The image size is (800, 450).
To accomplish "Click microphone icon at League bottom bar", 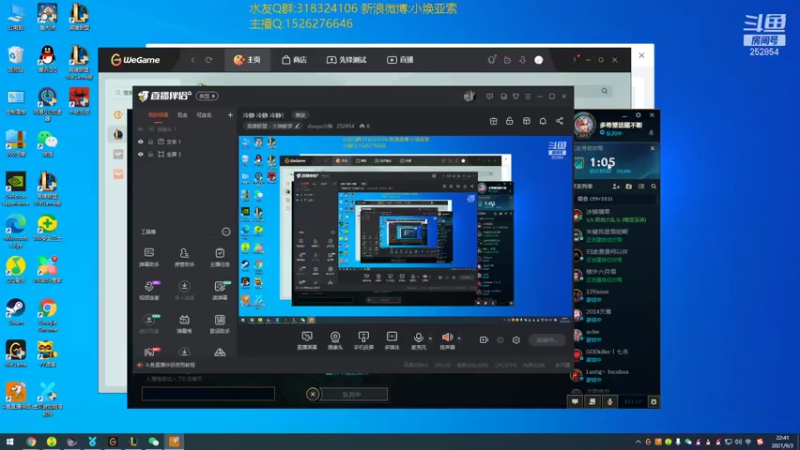I will [x=610, y=402].
